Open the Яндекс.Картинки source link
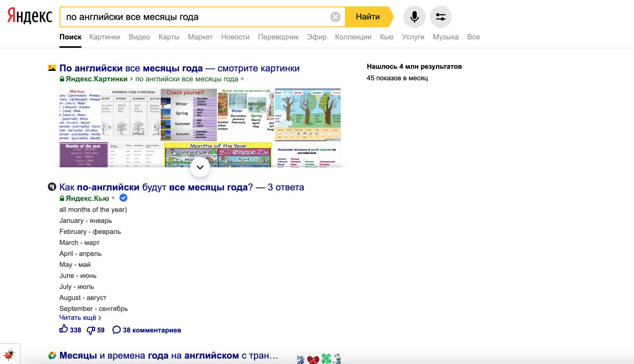This screenshot has width=634, height=364. 97,79
